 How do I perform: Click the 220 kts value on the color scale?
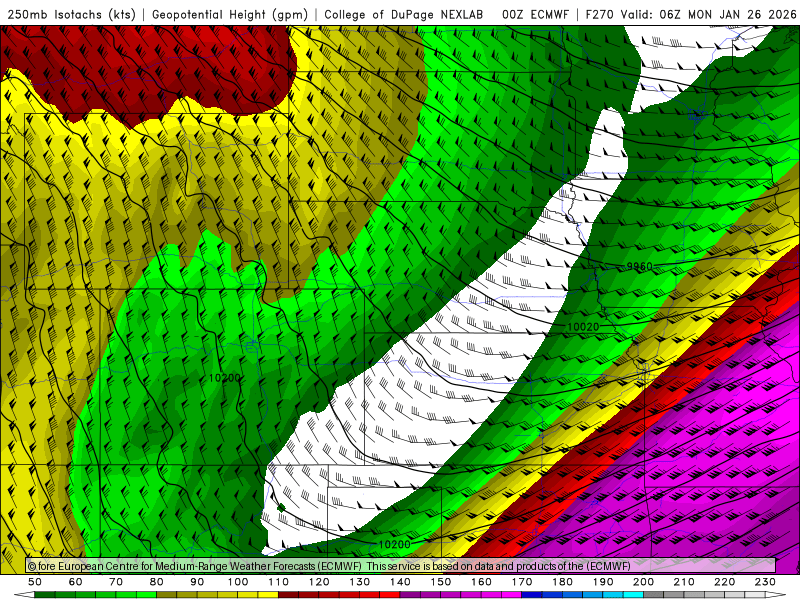724,582
